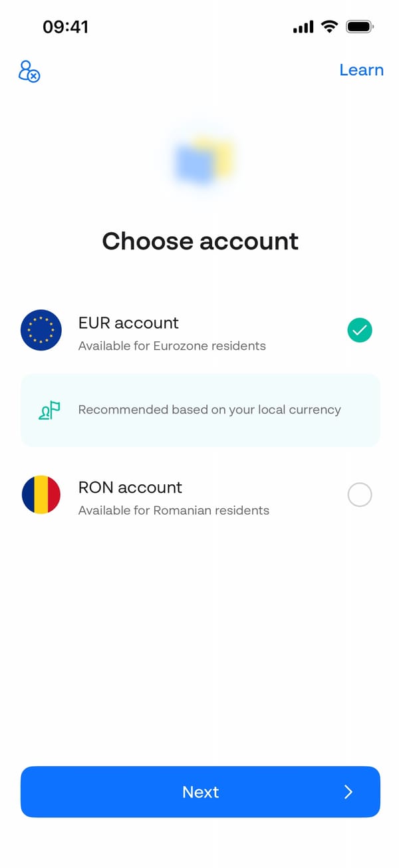Tap 'Available for Eurozone residents' subtitle
Image resolution: width=401 pixels, height=868 pixels.
pos(172,346)
